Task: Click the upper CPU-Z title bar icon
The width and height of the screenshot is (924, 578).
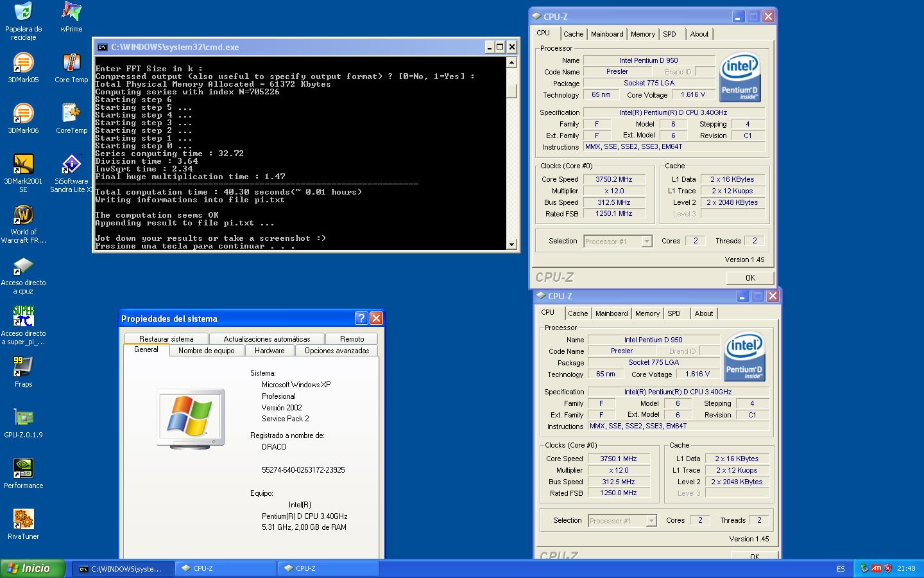Action: [536, 17]
